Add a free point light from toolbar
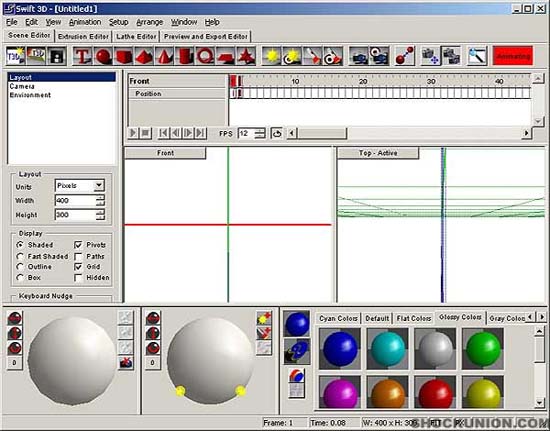The height and width of the screenshot is (431, 550). coord(271,56)
